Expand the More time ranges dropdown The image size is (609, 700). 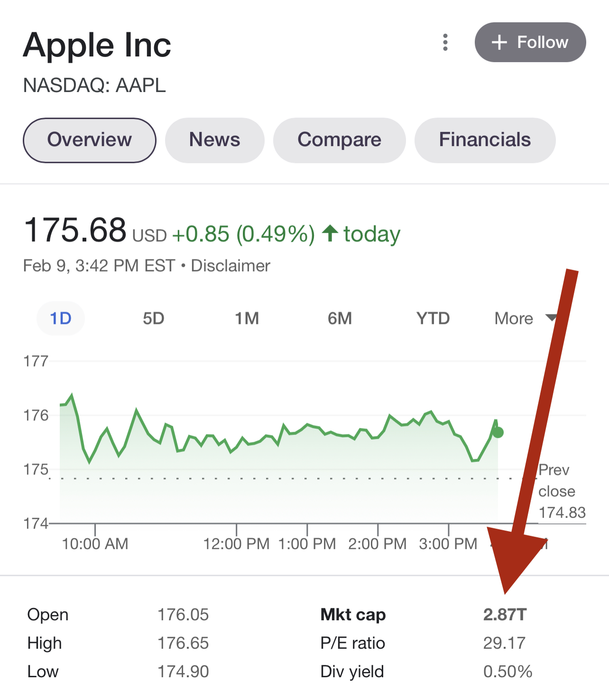pyautogui.click(x=514, y=318)
